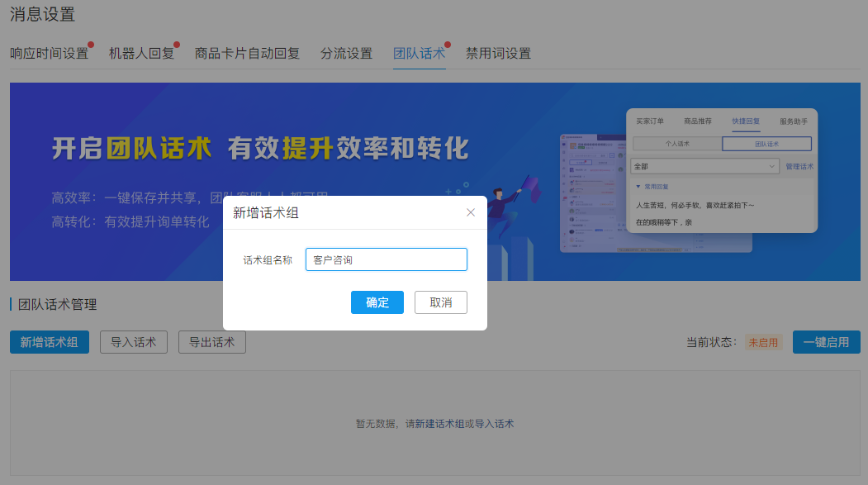This screenshot has height=485, width=868.
Task: Select the 商品卡片自动回复 tab
Action: point(247,54)
